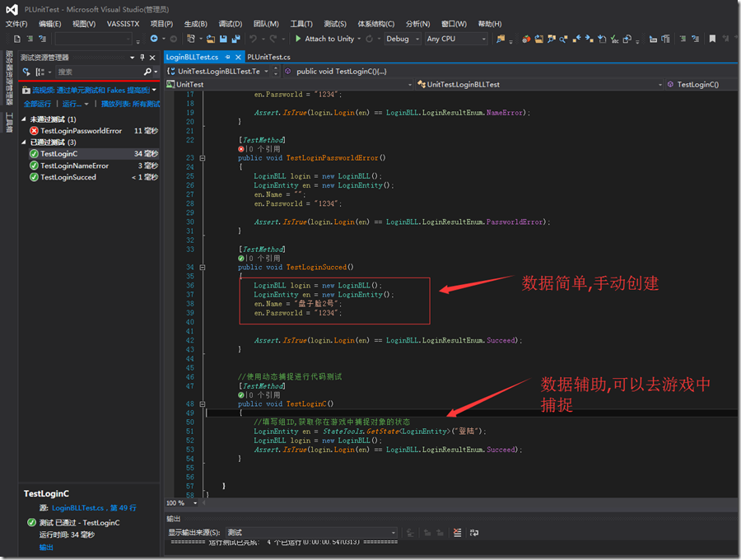Collapse TestLoginPassworldError method outline

(x=203, y=158)
